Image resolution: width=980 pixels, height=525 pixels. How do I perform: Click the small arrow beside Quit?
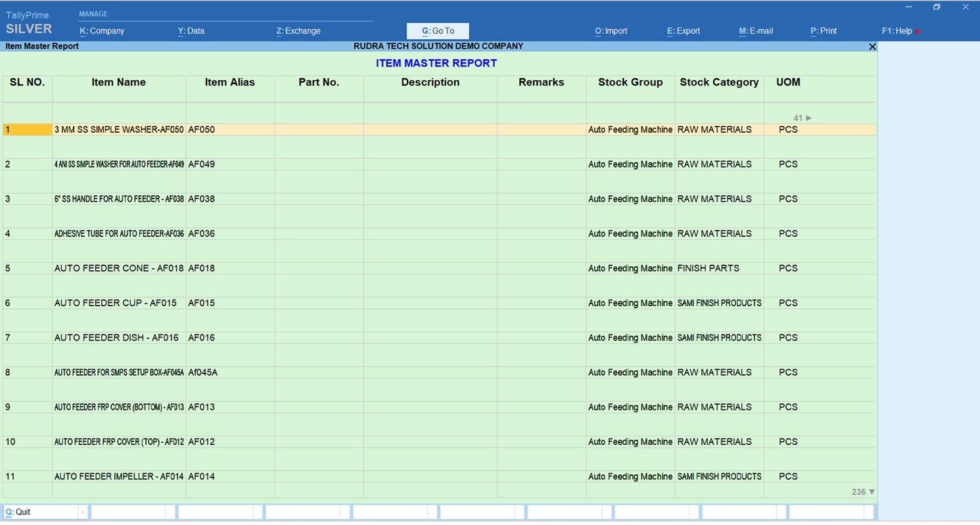pyautogui.click(x=82, y=512)
